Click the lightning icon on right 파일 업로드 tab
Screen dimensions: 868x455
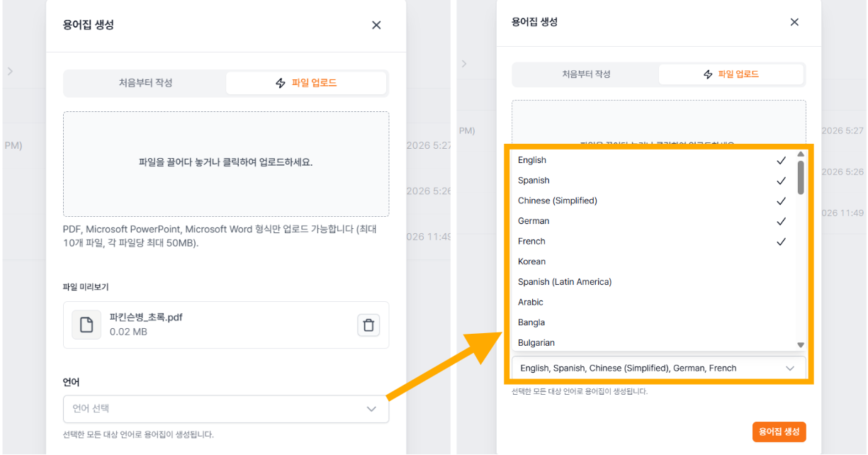tap(708, 74)
